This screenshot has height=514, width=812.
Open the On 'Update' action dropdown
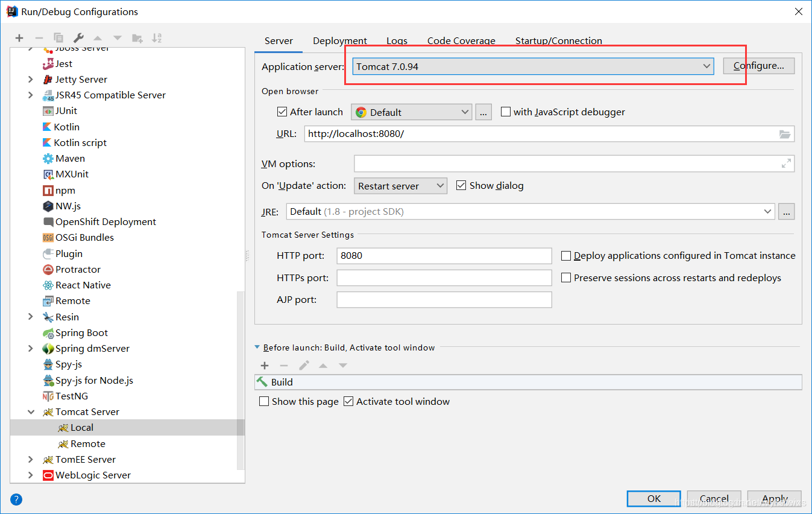point(400,186)
